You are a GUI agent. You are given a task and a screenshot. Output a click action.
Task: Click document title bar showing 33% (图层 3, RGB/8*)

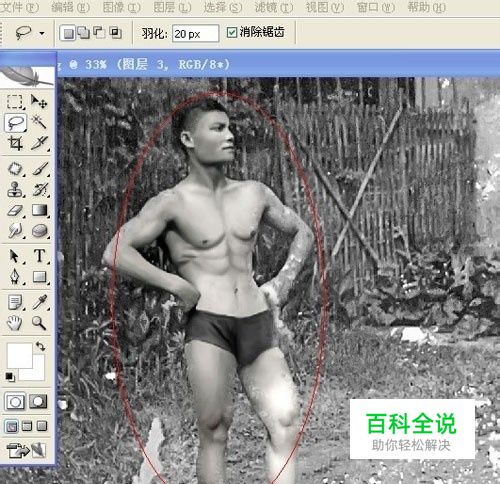tap(278, 64)
